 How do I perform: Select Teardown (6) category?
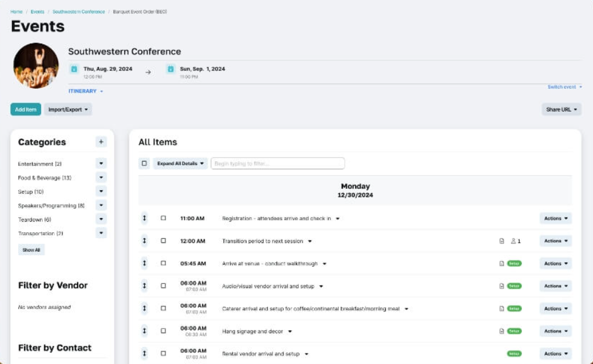pos(34,220)
